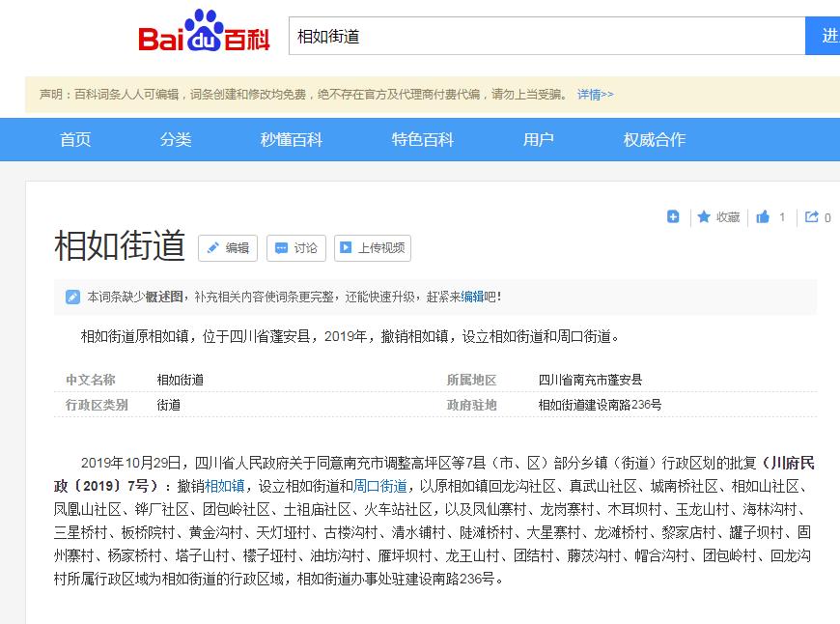This screenshot has height=624, width=840.
Task: Click the thumbs-up like icon
Action: coord(763,217)
